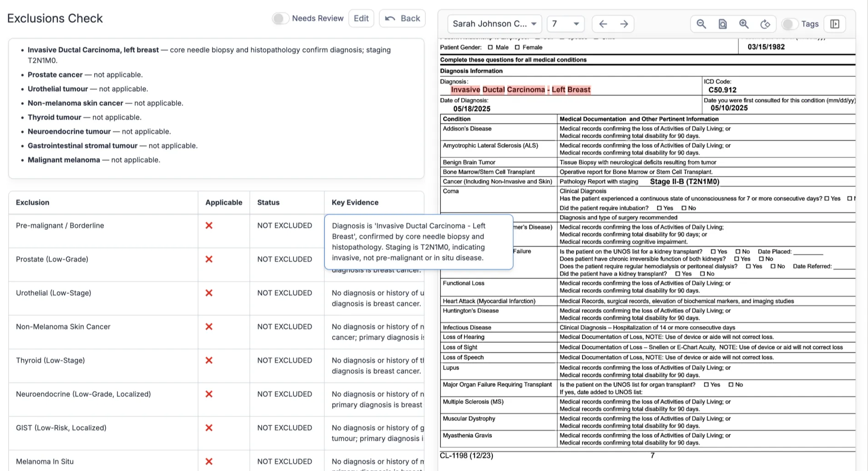Click the Key Evidence column header
This screenshot has width=868, height=471.
pyautogui.click(x=355, y=202)
